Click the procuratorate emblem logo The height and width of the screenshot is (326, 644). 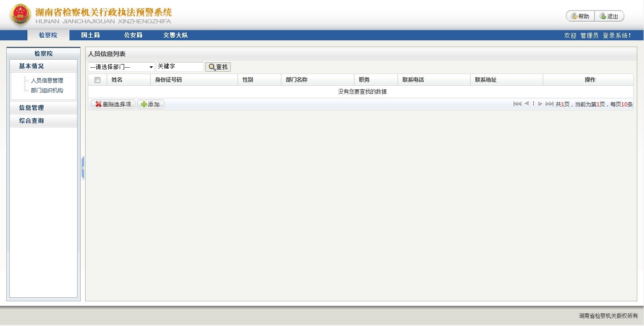tap(20, 15)
